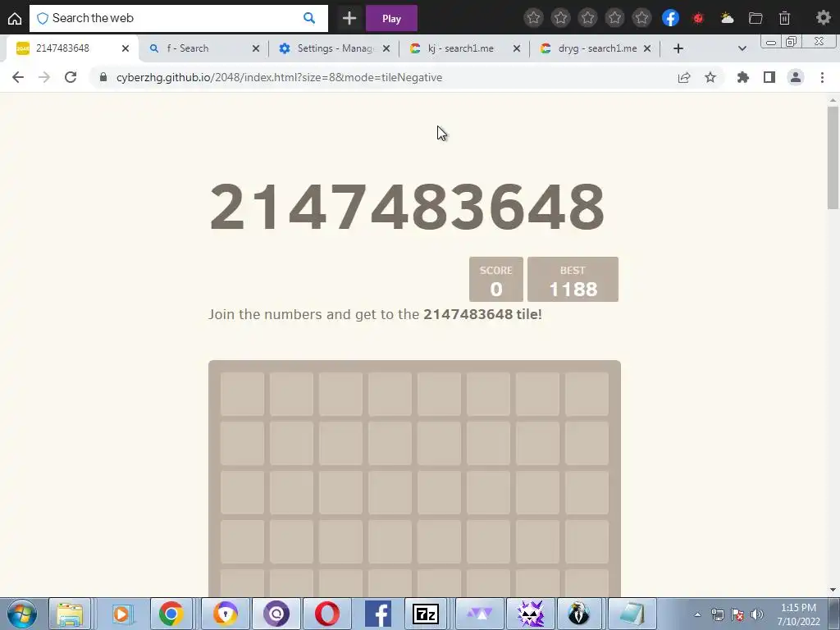Open Google Chrome from taskbar

coord(171,614)
